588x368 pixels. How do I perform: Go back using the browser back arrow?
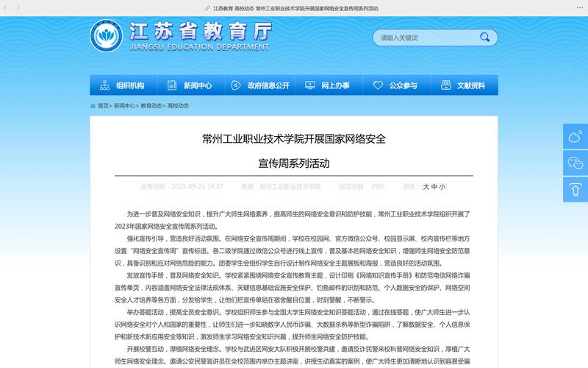7,8
